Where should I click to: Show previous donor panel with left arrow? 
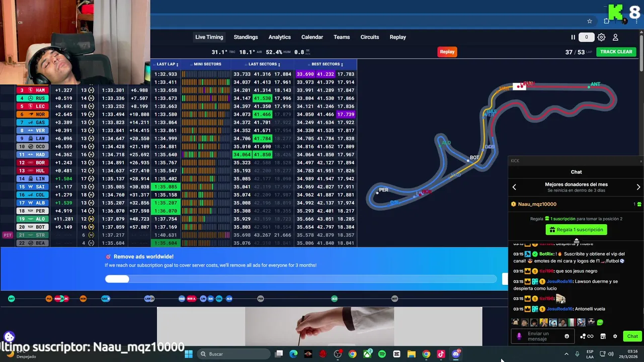pos(514,187)
